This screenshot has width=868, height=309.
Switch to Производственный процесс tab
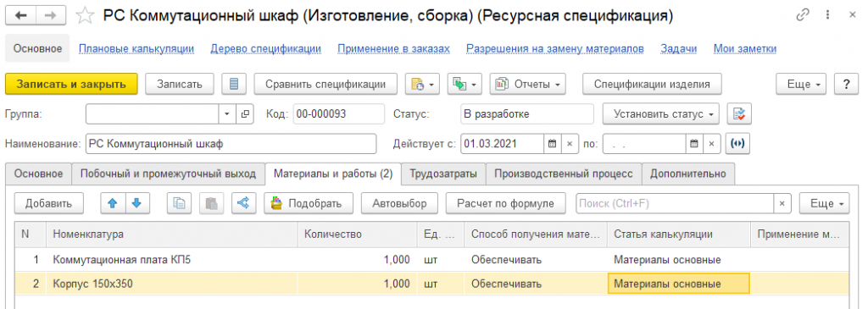(564, 174)
